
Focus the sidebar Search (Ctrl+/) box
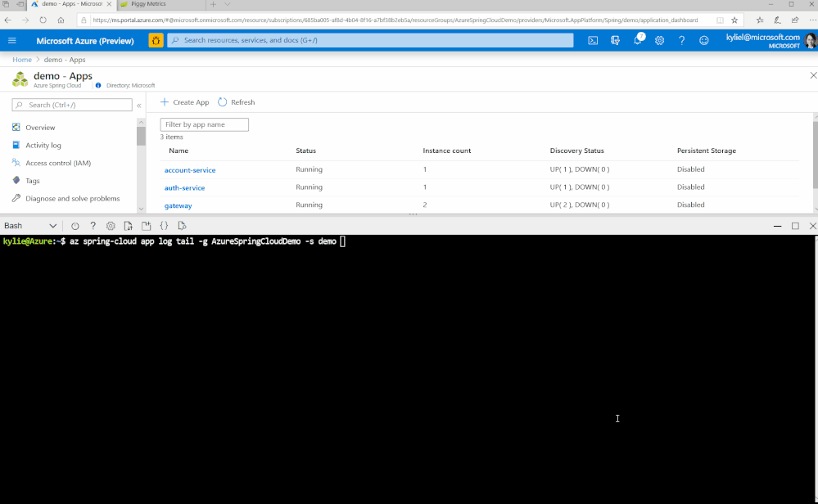tap(72, 105)
